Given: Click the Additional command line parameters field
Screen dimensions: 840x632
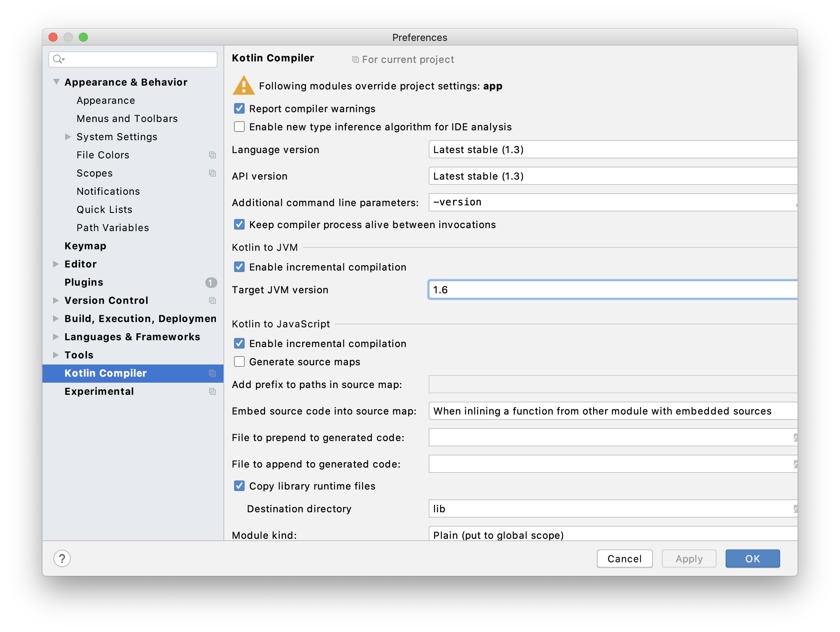Looking at the screenshot, I should pyautogui.click(x=612, y=203).
